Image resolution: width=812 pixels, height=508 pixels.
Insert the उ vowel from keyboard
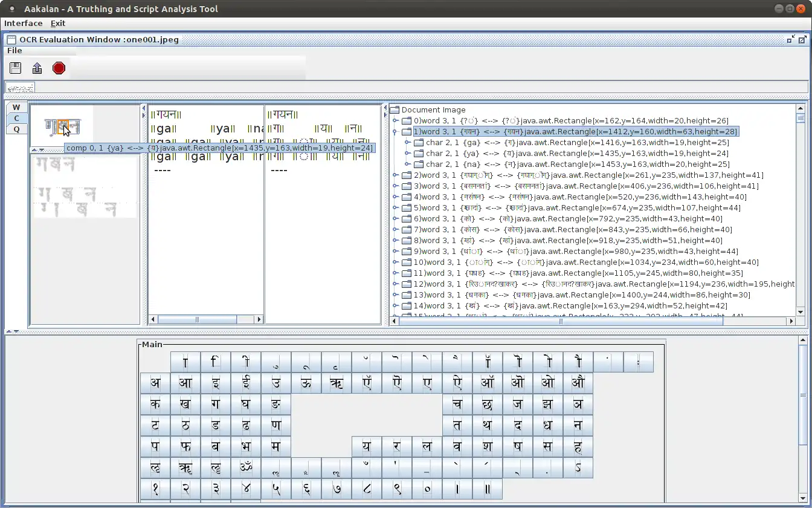click(276, 383)
